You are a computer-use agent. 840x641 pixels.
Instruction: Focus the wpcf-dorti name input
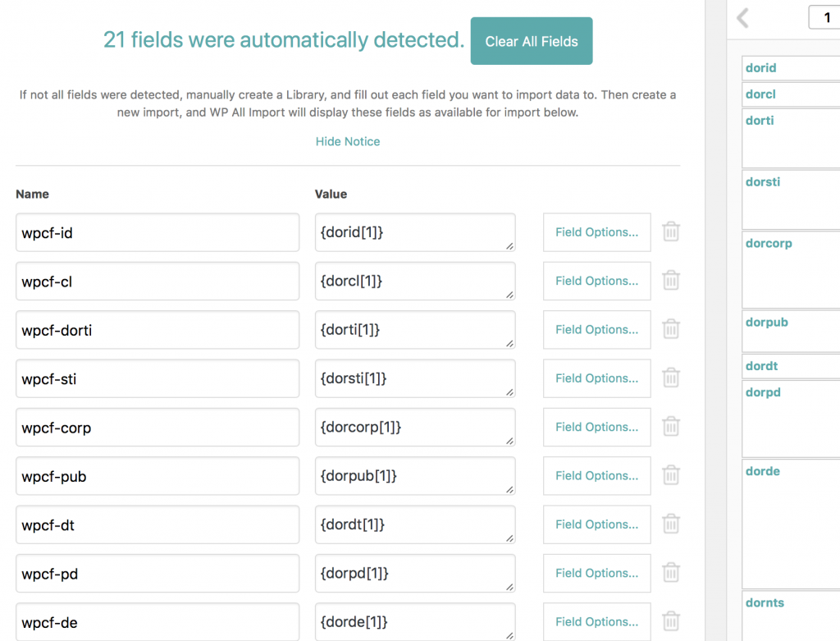[157, 330]
